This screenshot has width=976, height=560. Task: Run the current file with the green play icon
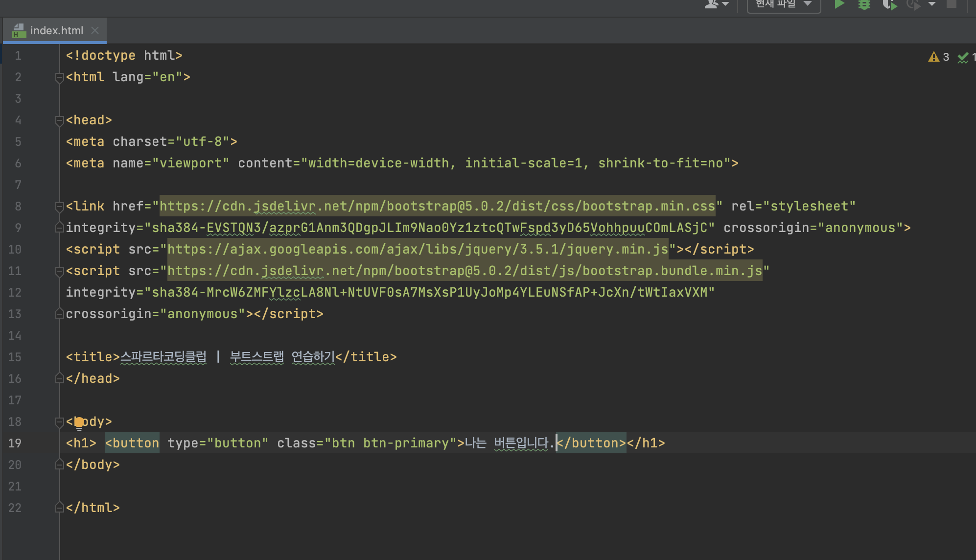coord(839,4)
